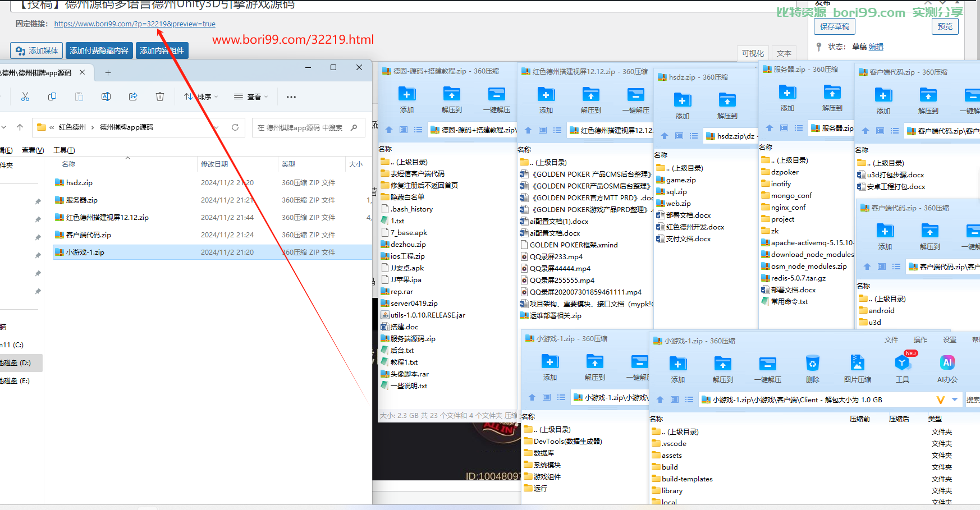
Task: Open 查看(V) menu in Explorer
Action: 33,150
